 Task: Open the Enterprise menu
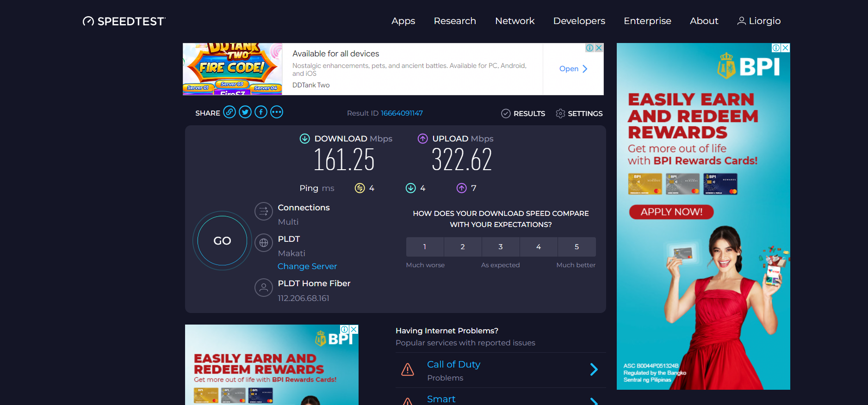(x=647, y=21)
